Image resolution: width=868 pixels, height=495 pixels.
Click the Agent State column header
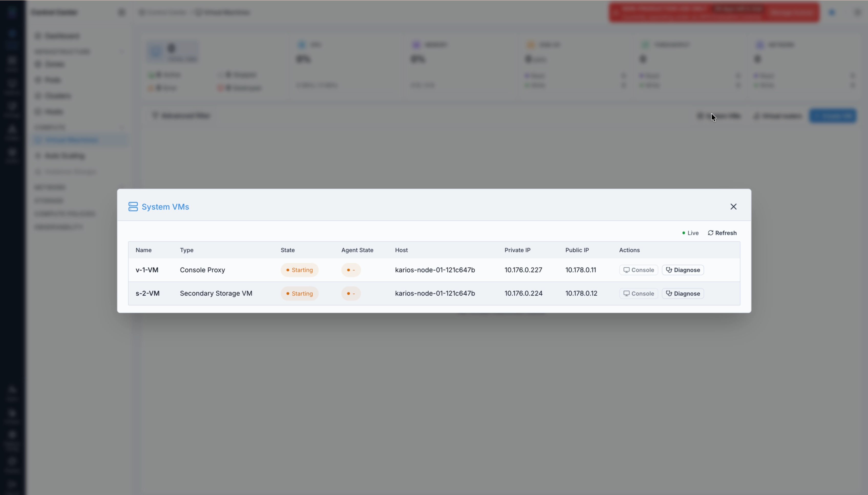pos(357,250)
